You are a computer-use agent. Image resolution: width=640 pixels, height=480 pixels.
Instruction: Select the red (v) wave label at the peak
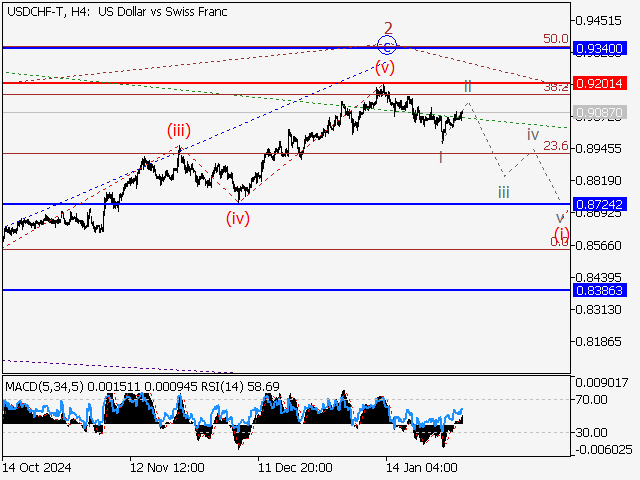click(385, 67)
